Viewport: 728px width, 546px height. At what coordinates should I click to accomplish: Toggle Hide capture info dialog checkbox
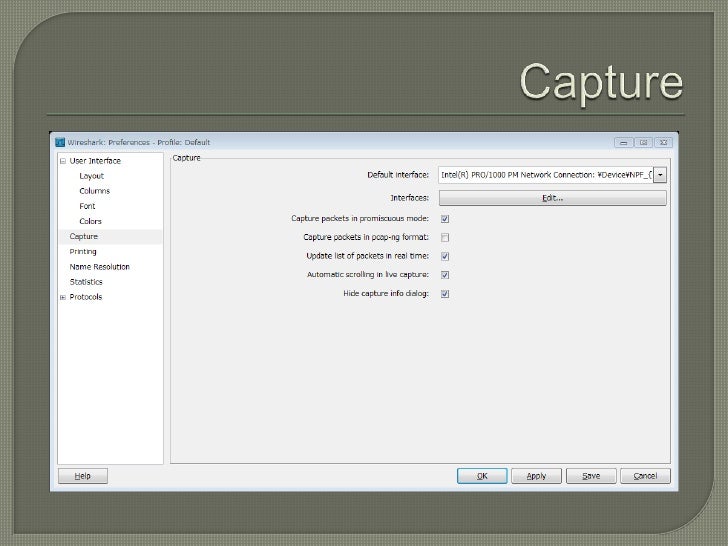pyautogui.click(x=445, y=294)
